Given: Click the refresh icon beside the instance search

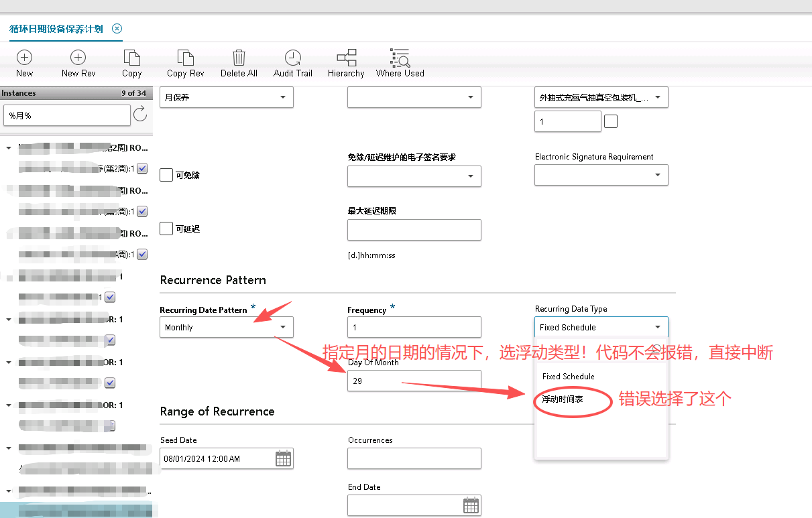Looking at the screenshot, I should coord(143,115).
